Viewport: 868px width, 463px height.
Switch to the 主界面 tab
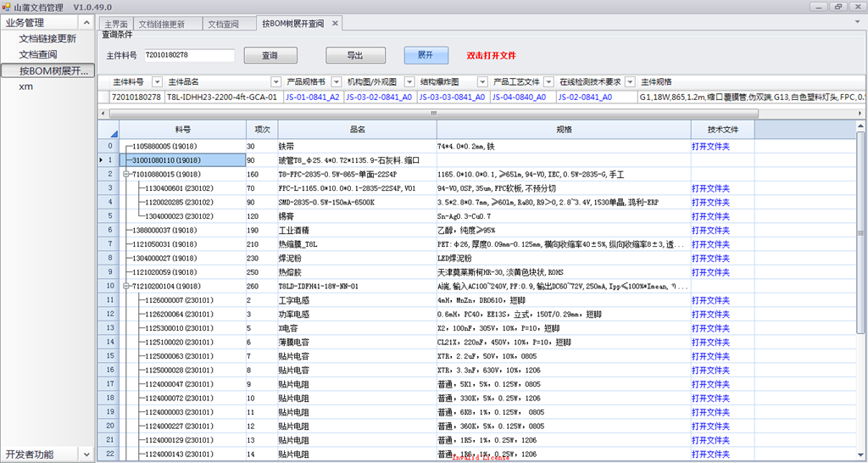tap(116, 25)
